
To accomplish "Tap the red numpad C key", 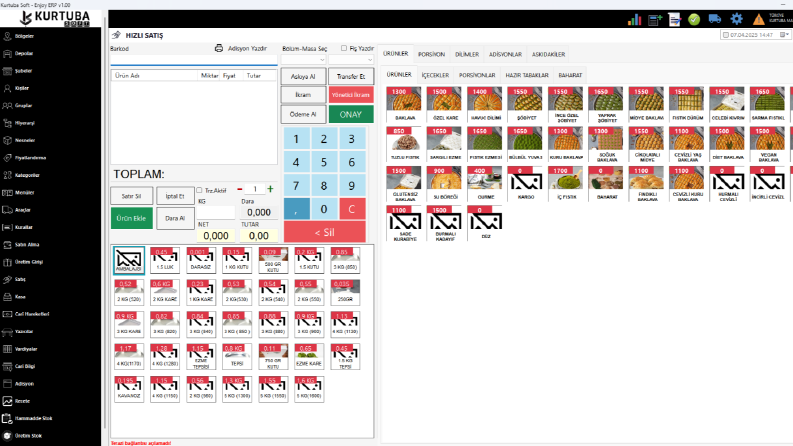I will tap(352, 209).
